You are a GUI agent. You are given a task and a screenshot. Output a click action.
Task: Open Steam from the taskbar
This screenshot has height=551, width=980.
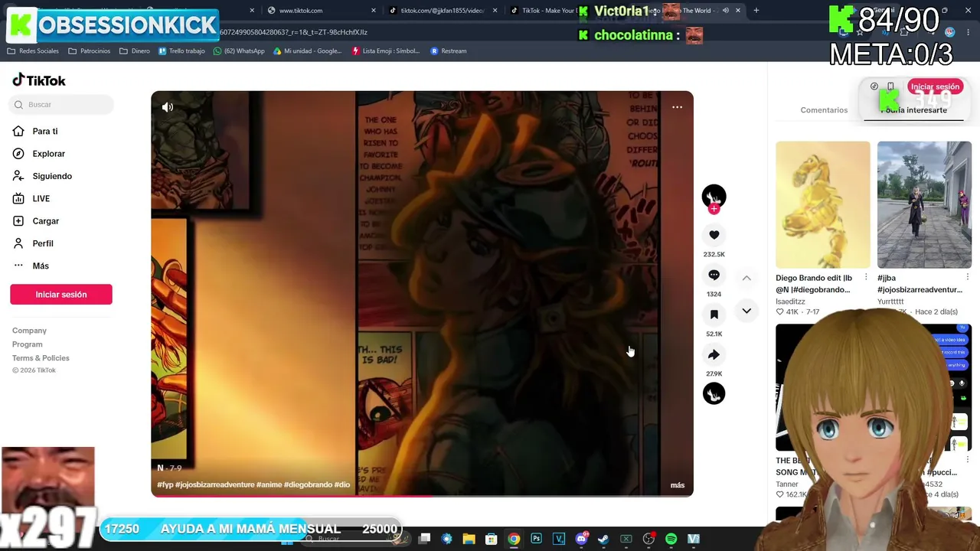[603, 539]
